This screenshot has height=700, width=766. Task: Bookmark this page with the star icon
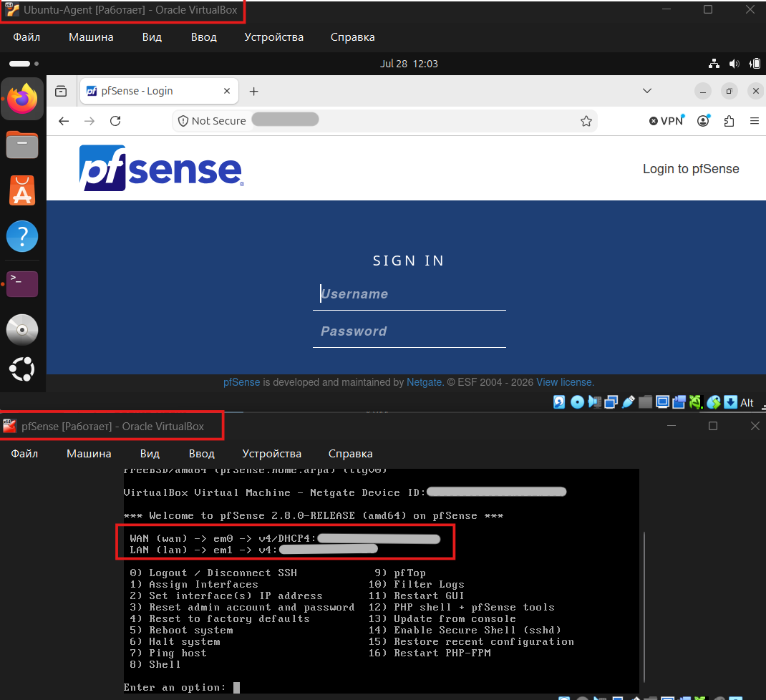[586, 121]
